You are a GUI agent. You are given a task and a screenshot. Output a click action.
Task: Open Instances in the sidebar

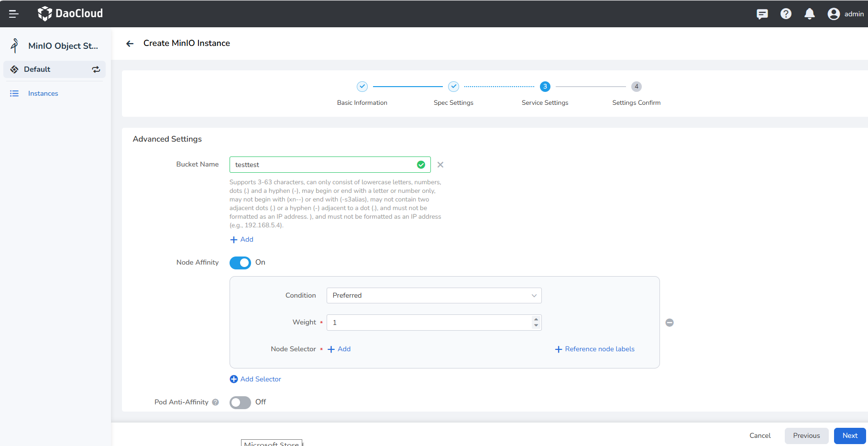pyautogui.click(x=43, y=94)
